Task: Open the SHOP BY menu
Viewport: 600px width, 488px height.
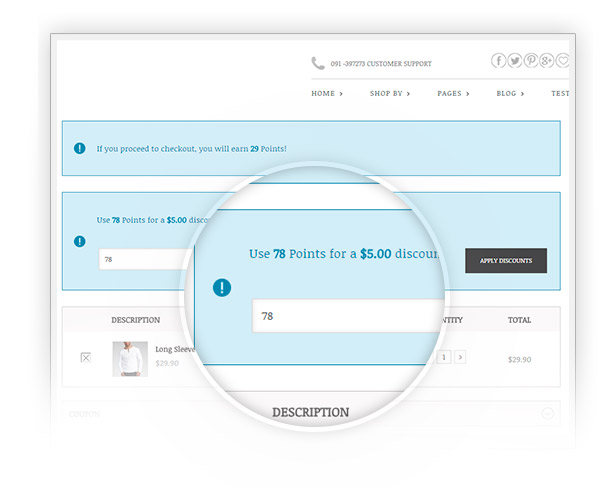Action: point(390,93)
